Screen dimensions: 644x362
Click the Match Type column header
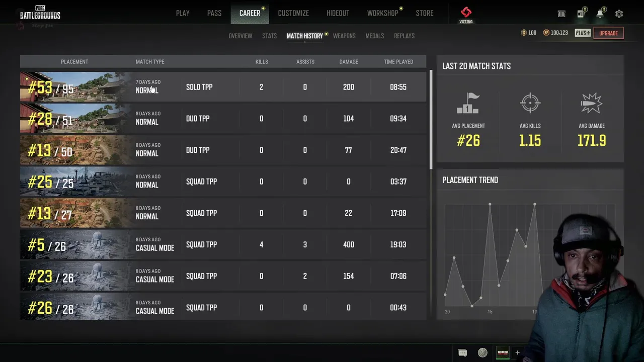tap(150, 62)
